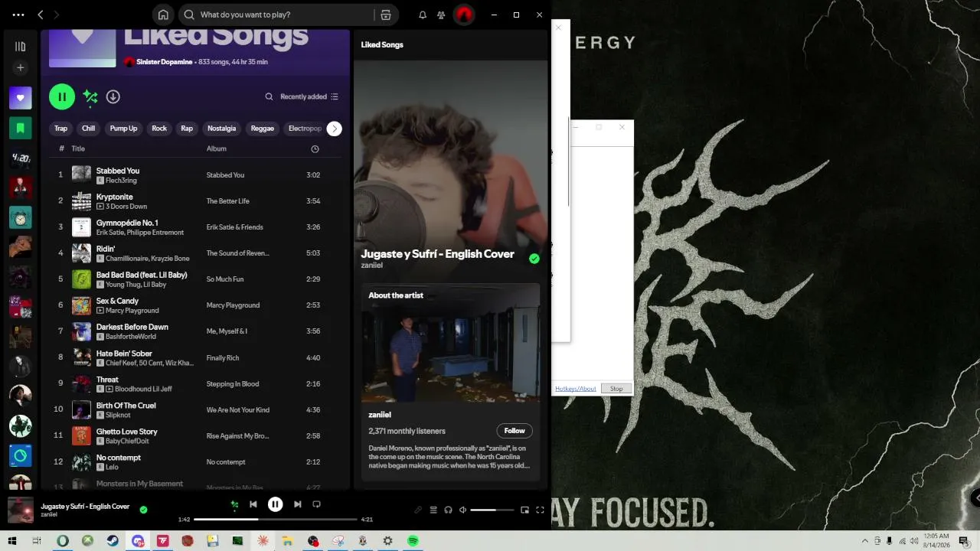Viewport: 980px width, 551px height.
Task: Open Your Episodes green bookmark in sidebar
Action: click(x=21, y=128)
